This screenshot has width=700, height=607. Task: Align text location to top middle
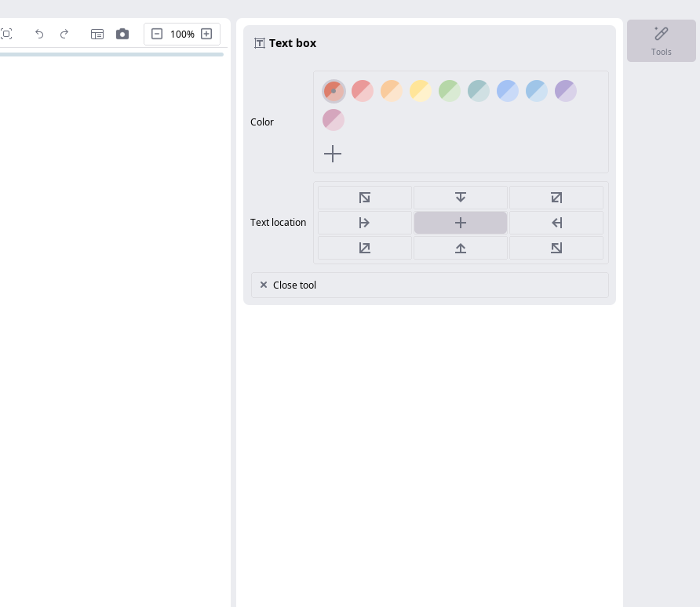(x=461, y=198)
